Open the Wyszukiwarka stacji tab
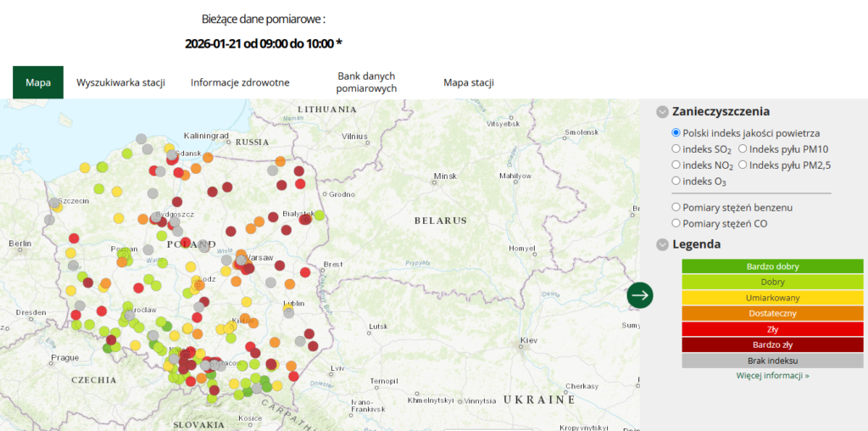Viewport: 868px width, 431px height. 120,83
